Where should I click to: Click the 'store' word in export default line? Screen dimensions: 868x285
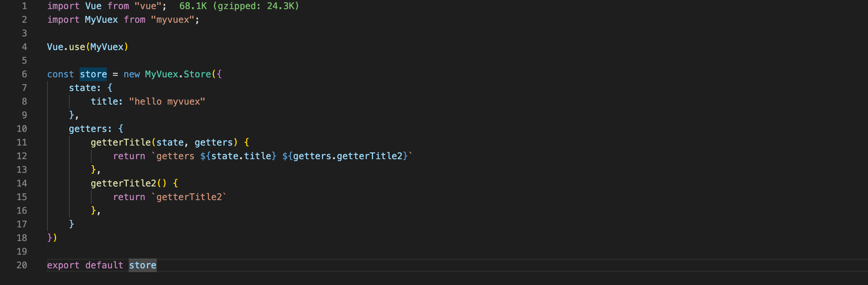pos(142,265)
